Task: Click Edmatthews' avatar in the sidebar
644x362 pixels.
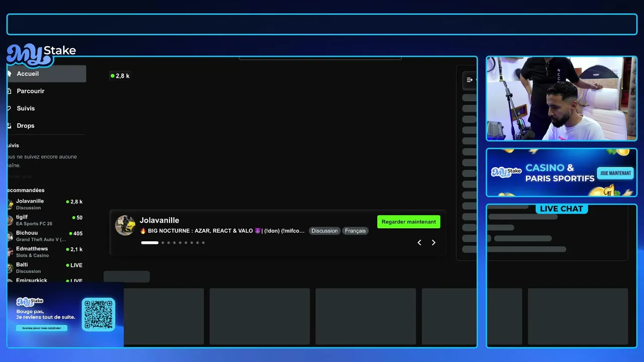Action: (10, 252)
